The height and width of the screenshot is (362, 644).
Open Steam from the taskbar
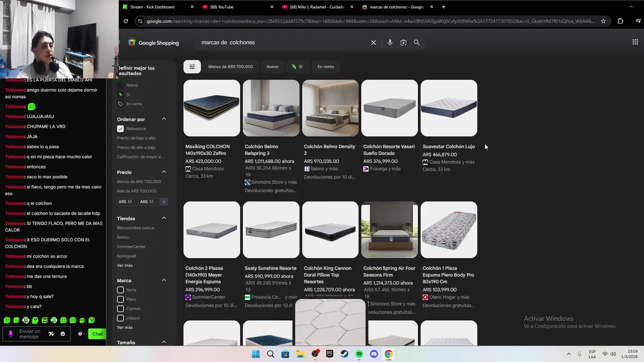345,354
